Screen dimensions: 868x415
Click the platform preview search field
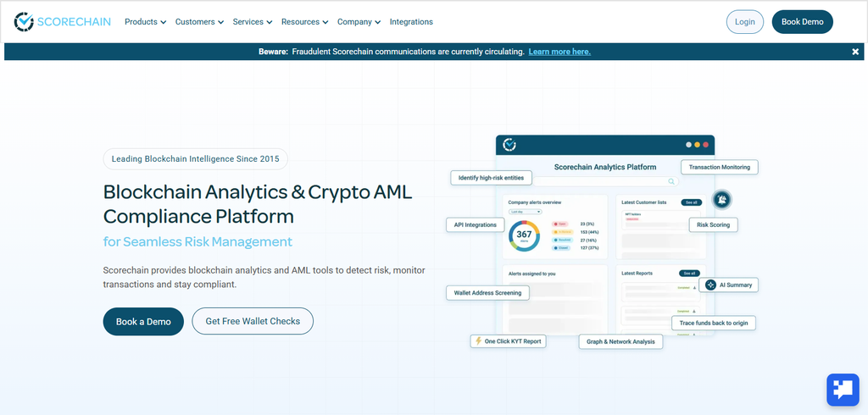604,181
